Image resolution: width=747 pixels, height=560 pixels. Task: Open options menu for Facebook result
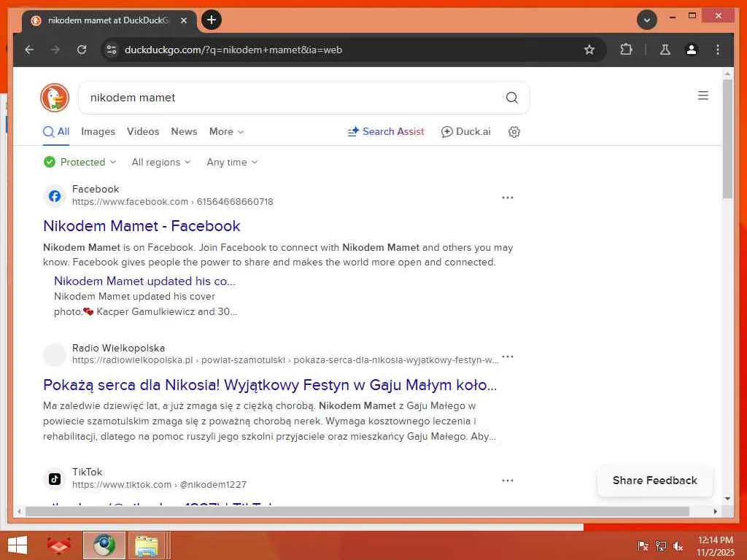pyautogui.click(x=508, y=197)
